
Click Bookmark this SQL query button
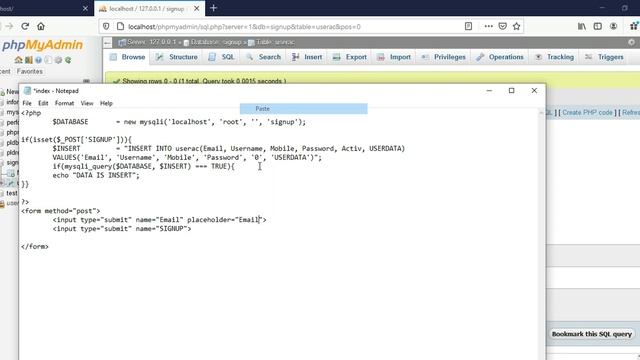[592, 334]
